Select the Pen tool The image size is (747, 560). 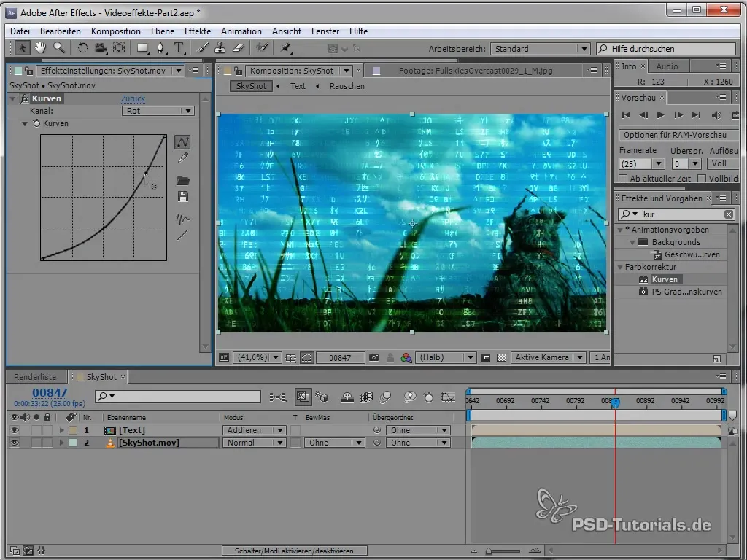point(160,47)
